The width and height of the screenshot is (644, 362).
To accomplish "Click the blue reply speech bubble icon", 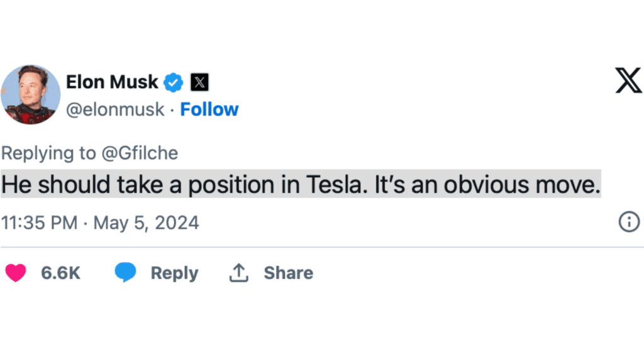I will [x=125, y=273].
